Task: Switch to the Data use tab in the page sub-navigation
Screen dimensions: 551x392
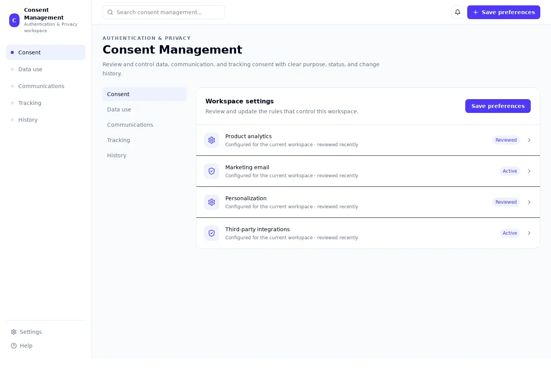Action: [145, 109]
